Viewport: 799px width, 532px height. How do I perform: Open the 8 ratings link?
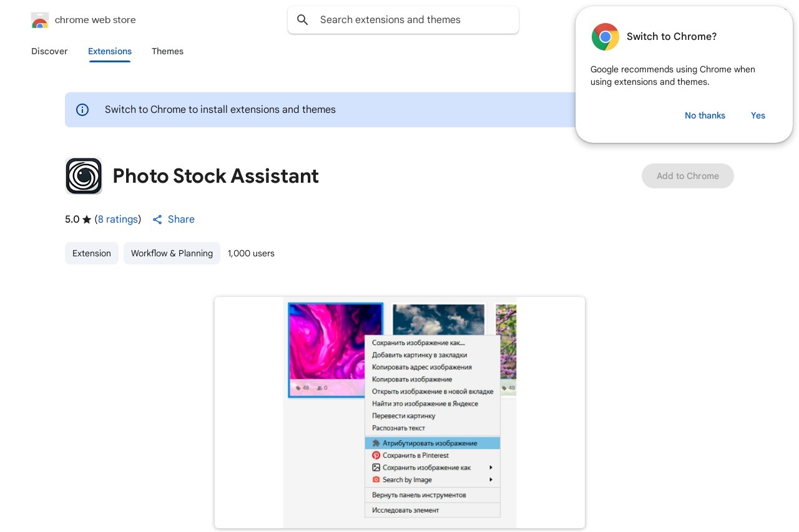click(118, 220)
